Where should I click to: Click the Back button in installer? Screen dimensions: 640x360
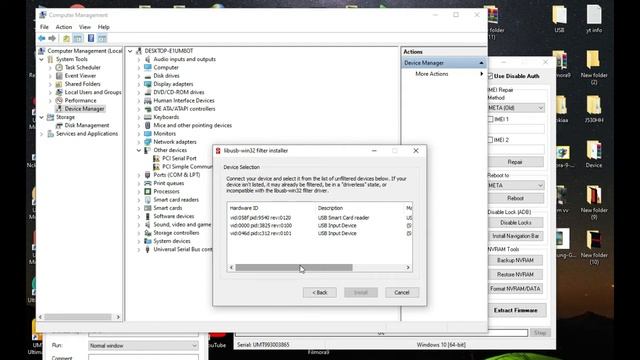(320, 293)
